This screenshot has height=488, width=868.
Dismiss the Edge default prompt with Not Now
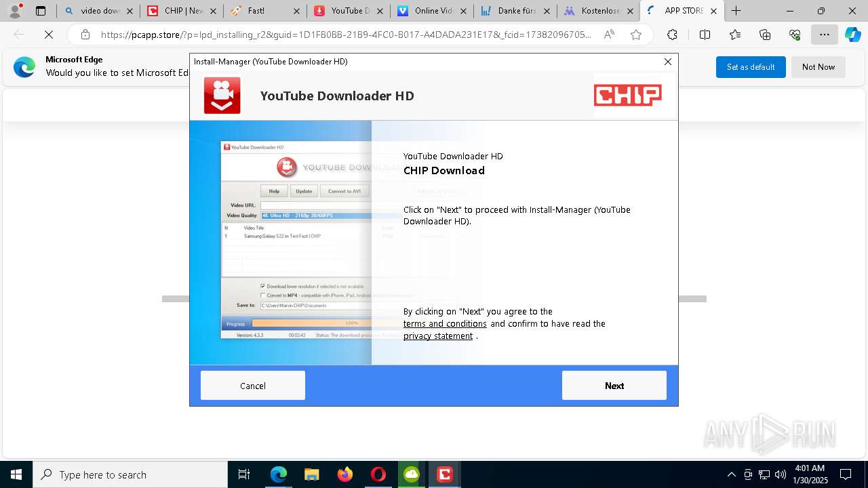tap(818, 67)
